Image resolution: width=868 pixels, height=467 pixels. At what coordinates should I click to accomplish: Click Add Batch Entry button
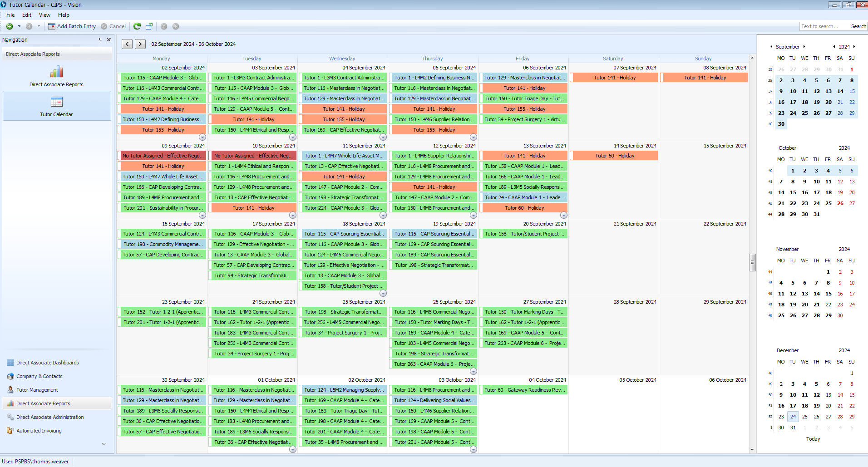tap(72, 26)
